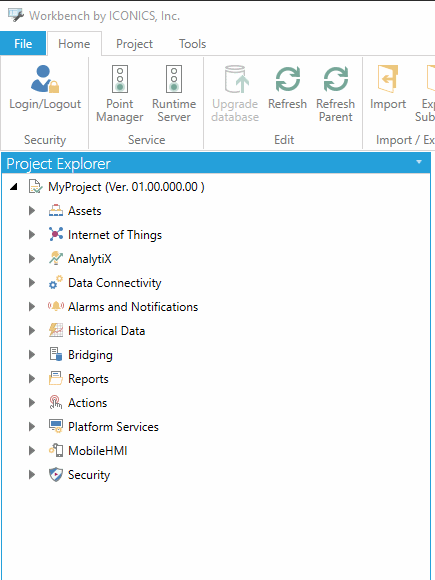Expand the Data Connectivity node
The height and width of the screenshot is (580, 435).
tap(32, 283)
